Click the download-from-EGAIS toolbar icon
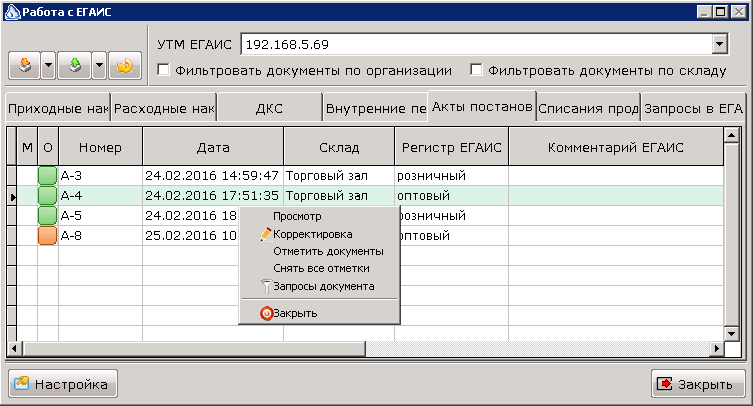This screenshot has height=406, width=753. tap(25, 65)
